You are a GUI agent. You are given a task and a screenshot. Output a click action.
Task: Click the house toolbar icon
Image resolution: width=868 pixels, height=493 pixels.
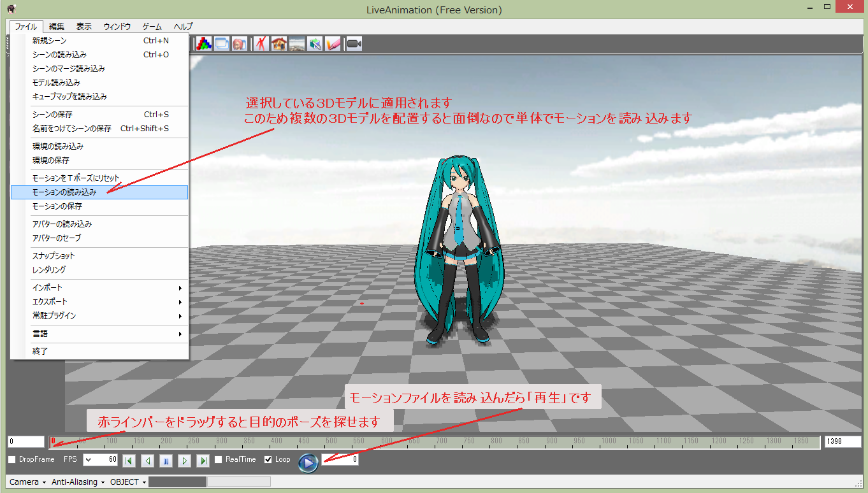278,43
